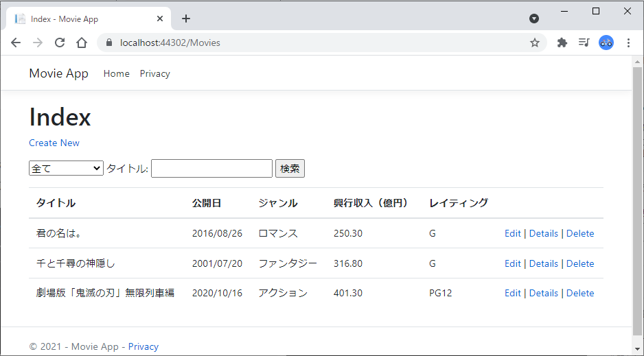The height and width of the screenshot is (356, 644).
Task: Bookmark this page with the star icon
Action: 534,43
